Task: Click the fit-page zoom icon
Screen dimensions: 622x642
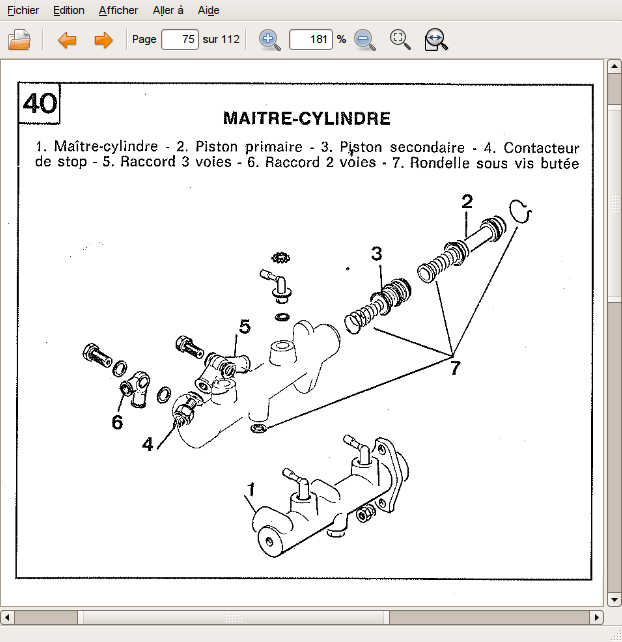Action: tap(400, 40)
